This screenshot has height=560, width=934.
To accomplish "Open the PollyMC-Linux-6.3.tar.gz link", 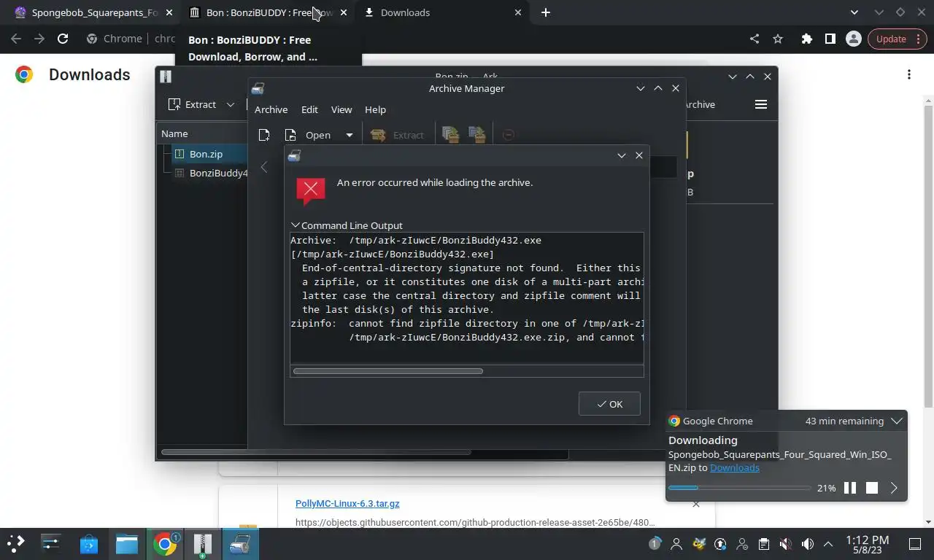I will click(x=347, y=503).
